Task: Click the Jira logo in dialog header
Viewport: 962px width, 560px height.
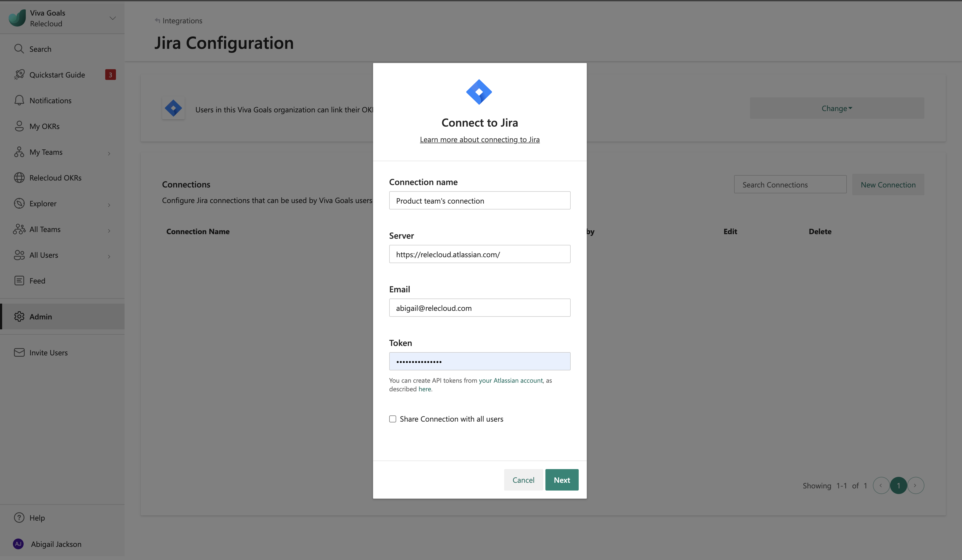Action: [479, 92]
